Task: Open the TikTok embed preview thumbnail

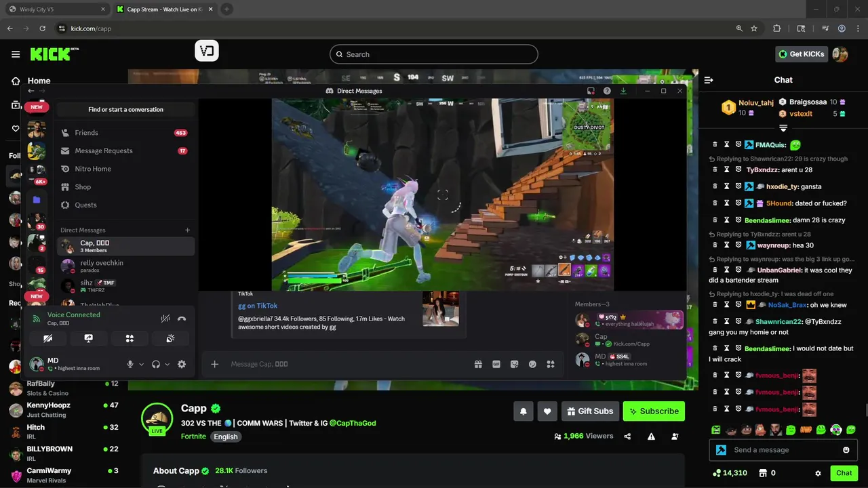Action: (x=441, y=309)
